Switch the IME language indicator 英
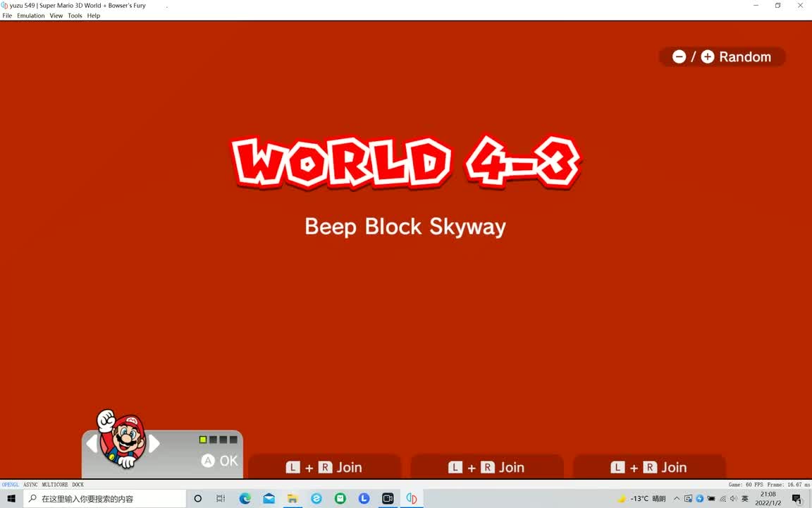812x508 pixels. coord(745,499)
